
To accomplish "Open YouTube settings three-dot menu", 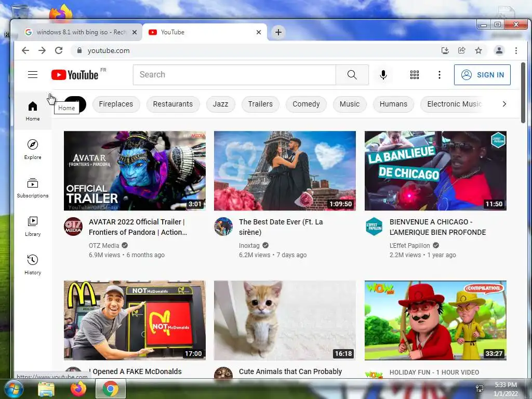I will [440, 75].
